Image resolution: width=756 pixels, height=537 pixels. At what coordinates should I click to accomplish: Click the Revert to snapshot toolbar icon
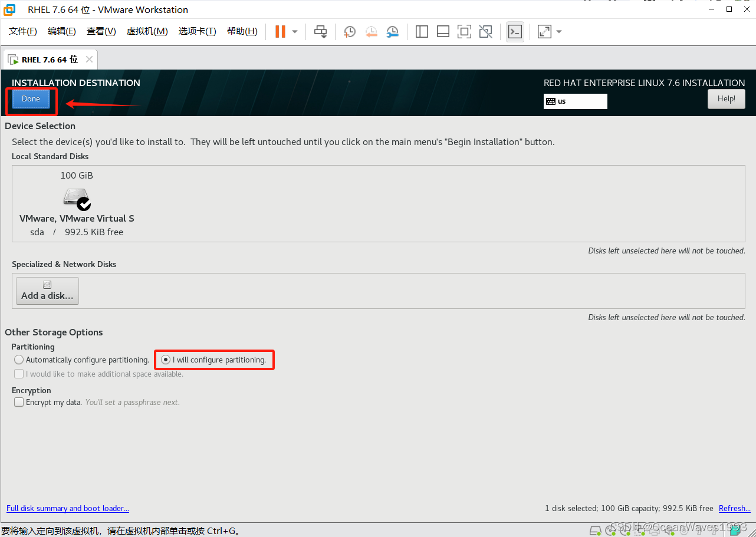(371, 31)
